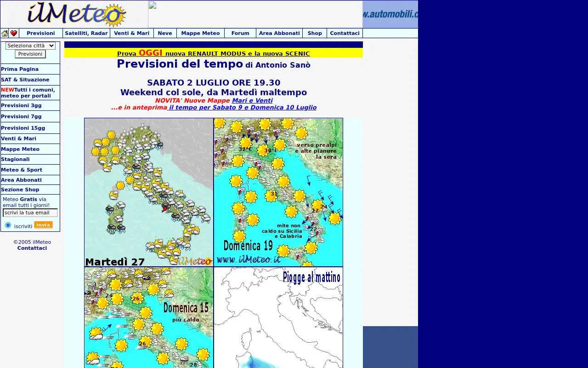The image size is (588, 368).
Task: Select the iscriviti radio button
Action: pyautogui.click(x=8, y=225)
